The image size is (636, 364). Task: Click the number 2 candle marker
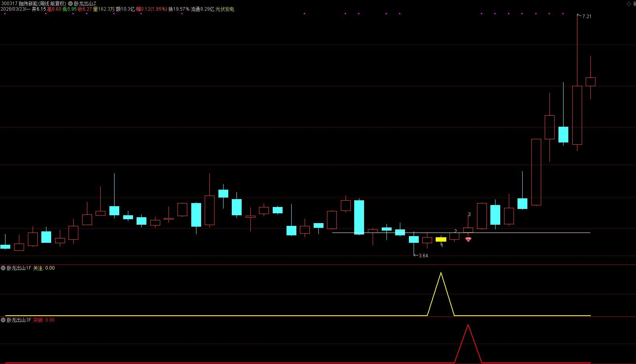click(x=455, y=231)
